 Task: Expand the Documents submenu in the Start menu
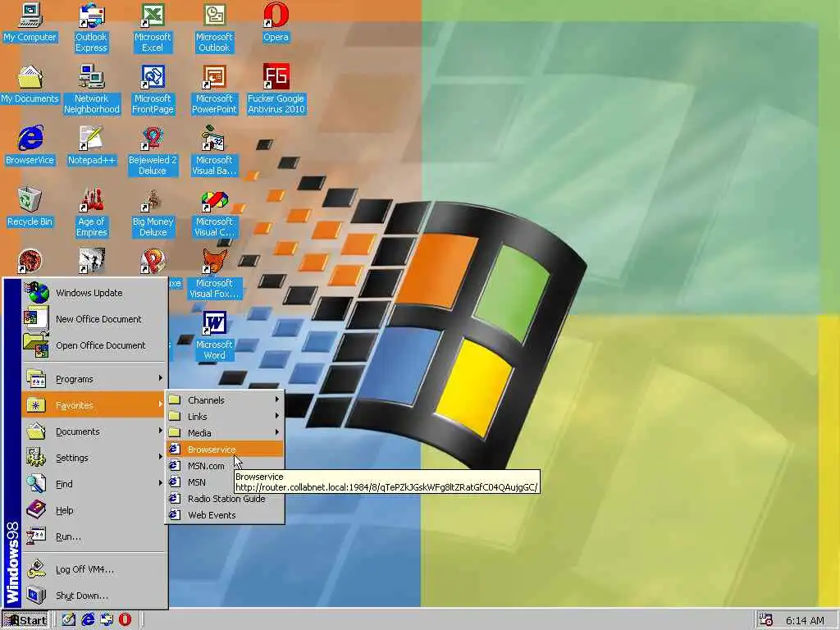coord(94,431)
